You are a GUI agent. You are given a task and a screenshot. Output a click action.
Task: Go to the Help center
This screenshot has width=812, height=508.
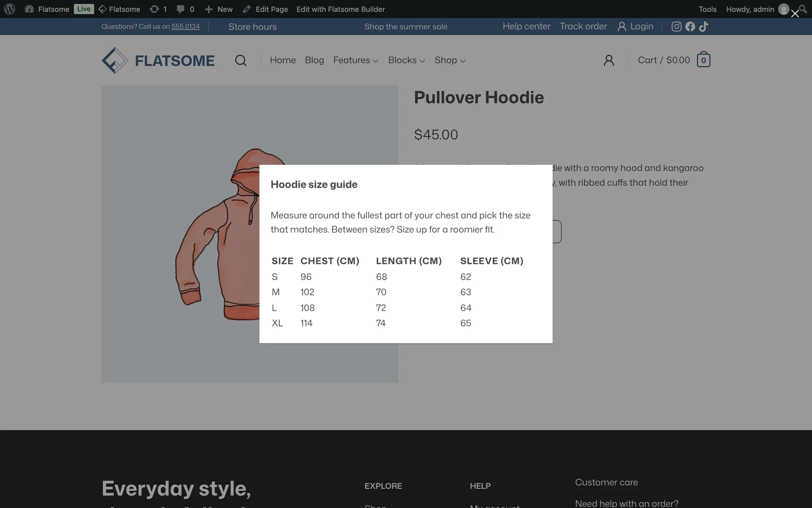pos(526,26)
